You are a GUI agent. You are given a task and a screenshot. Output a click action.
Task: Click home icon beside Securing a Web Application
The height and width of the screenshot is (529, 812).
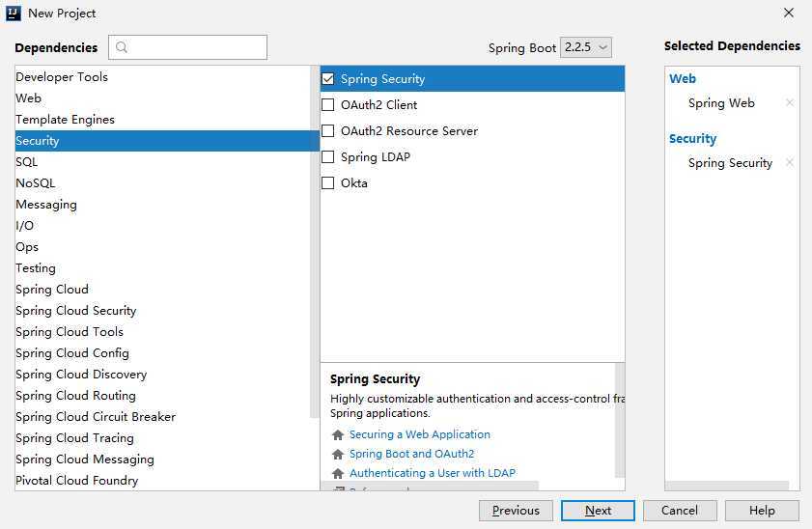point(338,434)
